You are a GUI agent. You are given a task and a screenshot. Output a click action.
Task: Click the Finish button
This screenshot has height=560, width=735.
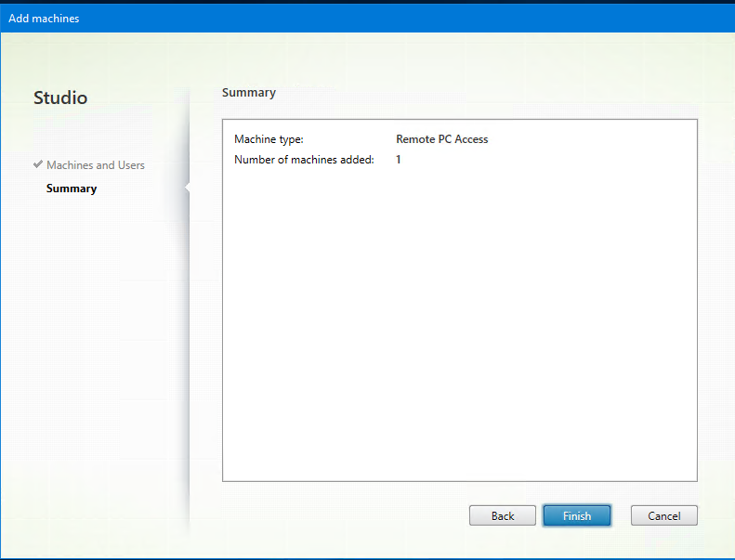576,515
